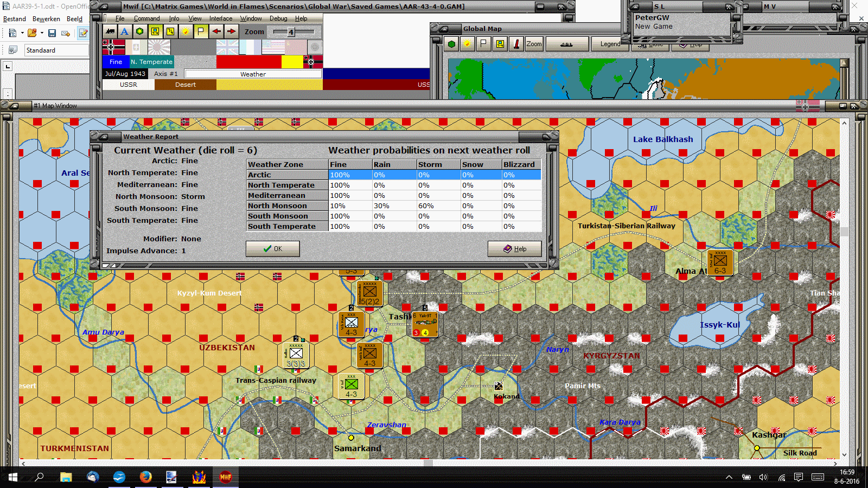Toggle the white flag icon in Mwif toolbar
The image size is (868, 488).
pyautogui.click(x=201, y=31)
